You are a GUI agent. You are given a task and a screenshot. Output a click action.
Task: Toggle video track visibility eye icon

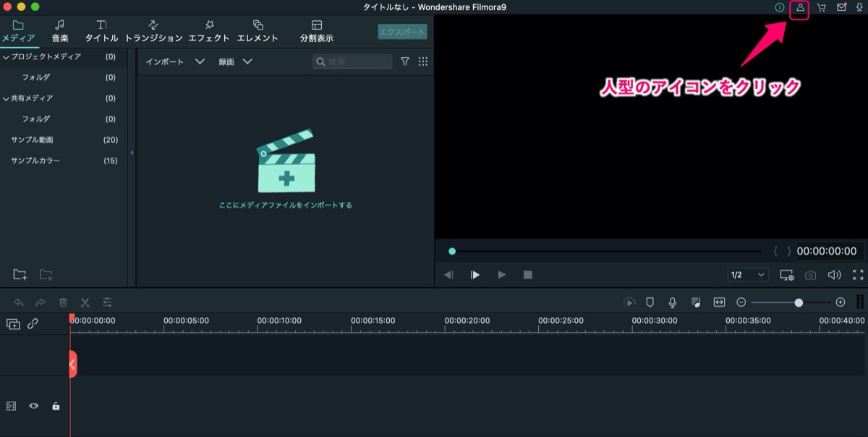point(33,407)
